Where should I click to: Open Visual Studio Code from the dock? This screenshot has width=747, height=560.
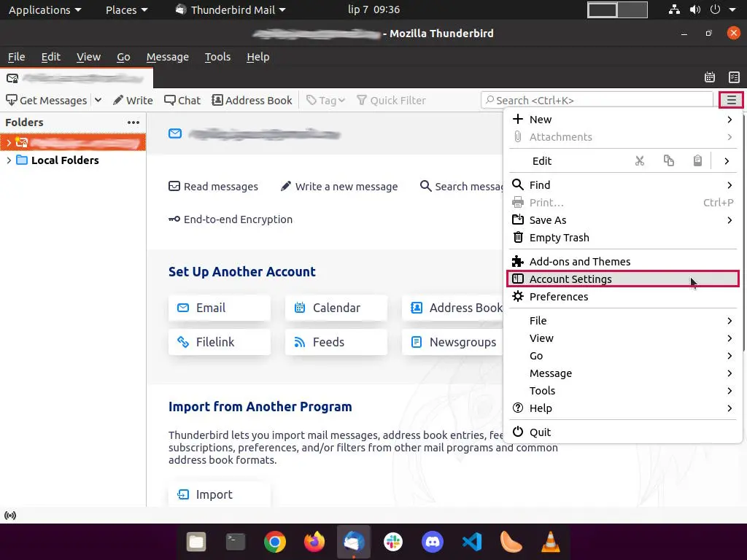(x=472, y=542)
